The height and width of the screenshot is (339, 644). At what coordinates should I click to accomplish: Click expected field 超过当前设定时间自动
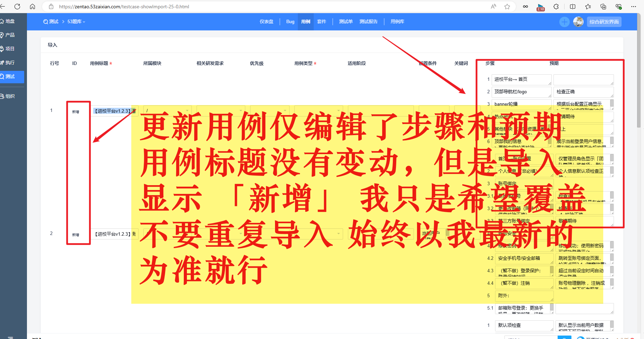coord(585,271)
